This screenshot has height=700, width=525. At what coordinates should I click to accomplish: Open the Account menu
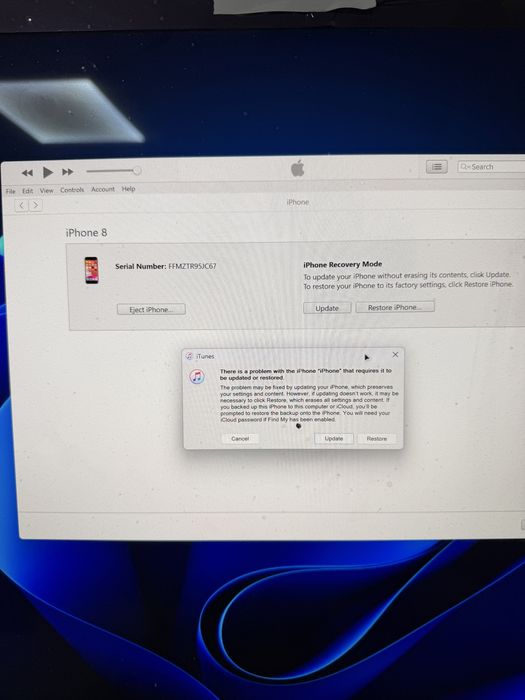[x=103, y=189]
